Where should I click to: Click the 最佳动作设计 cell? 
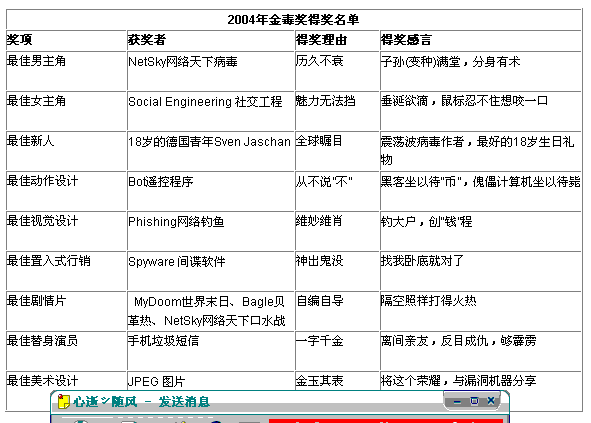[66, 191]
